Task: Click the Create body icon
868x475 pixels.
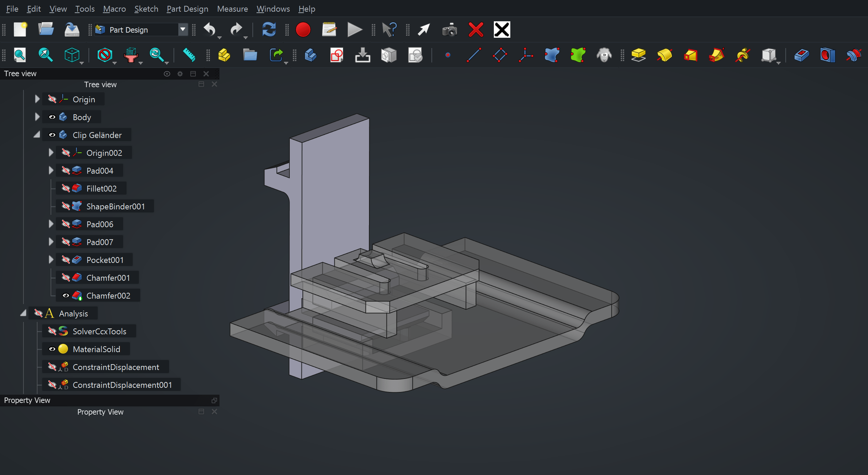Action: (310, 55)
